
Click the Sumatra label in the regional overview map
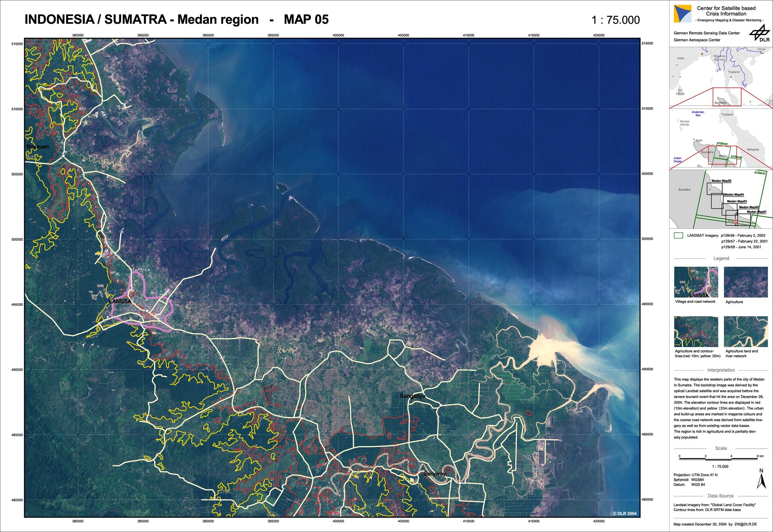coord(707,152)
